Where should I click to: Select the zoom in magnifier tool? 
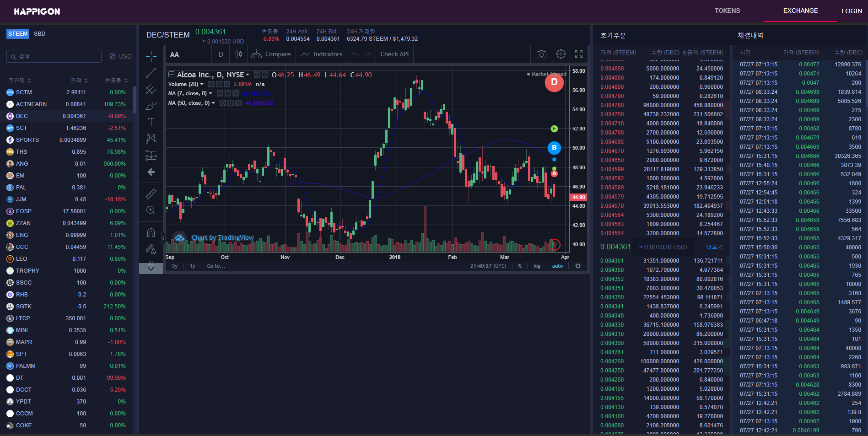pyautogui.click(x=151, y=210)
